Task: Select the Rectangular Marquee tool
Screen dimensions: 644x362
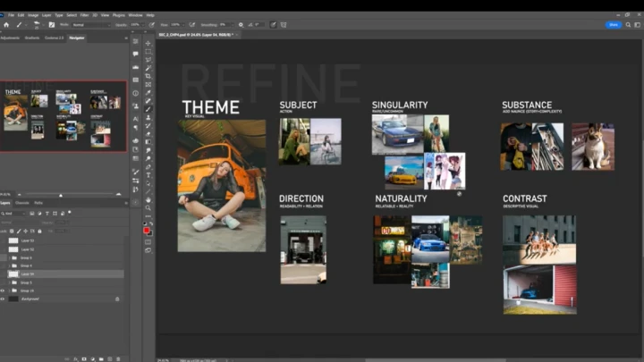Action: [148, 52]
